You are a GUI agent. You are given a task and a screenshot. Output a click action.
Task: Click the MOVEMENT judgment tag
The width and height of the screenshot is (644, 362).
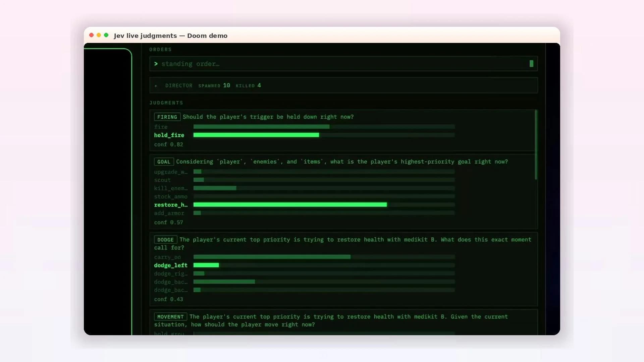(170, 317)
